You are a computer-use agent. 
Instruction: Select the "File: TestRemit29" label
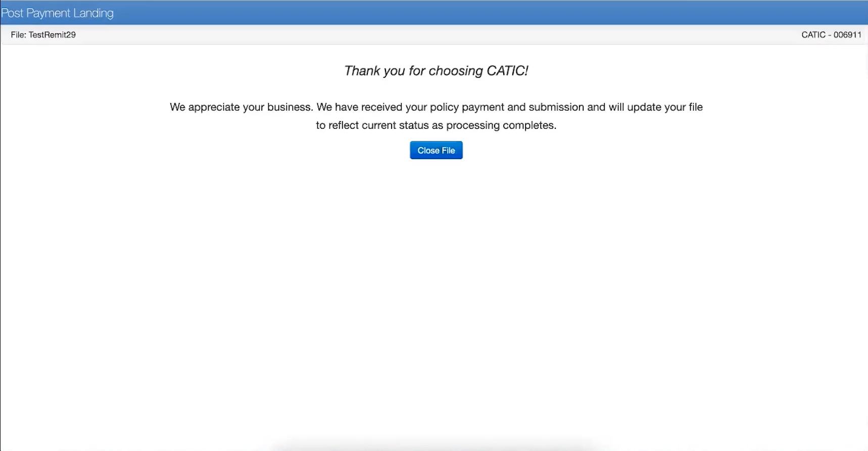coord(43,35)
